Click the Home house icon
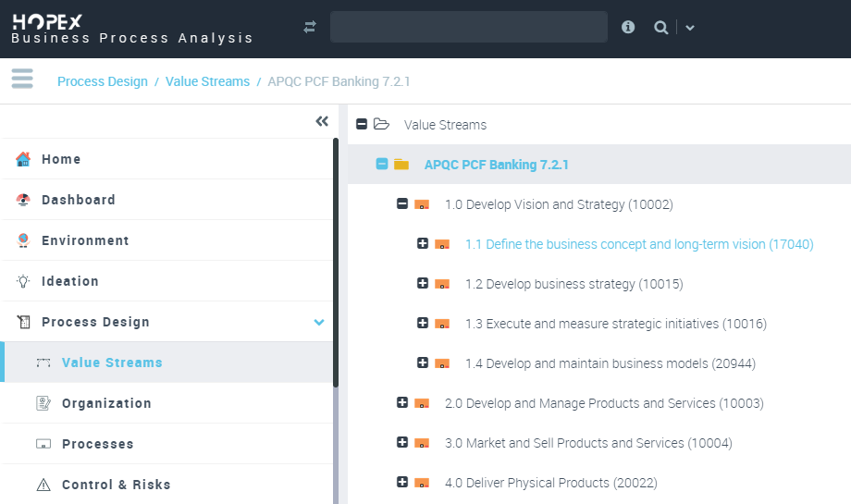851x504 pixels. [23, 159]
